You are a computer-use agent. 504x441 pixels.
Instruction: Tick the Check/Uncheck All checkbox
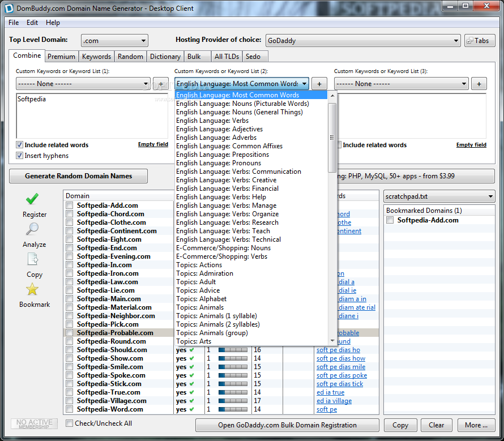69,423
